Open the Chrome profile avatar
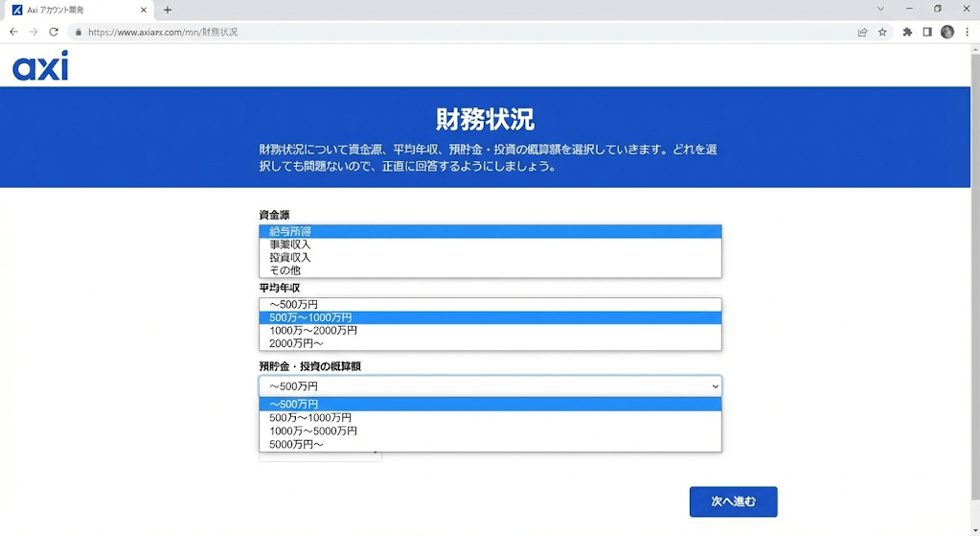The width and height of the screenshot is (980, 536). point(946,32)
